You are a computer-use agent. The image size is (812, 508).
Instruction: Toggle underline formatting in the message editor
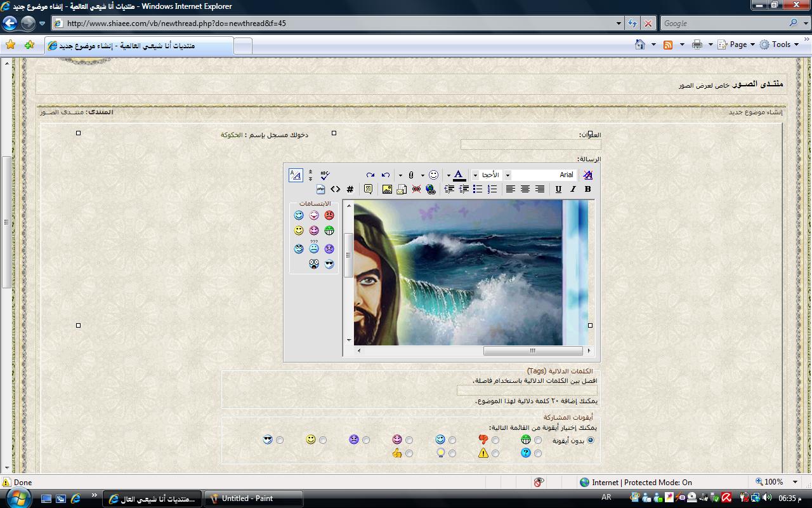[x=558, y=189]
